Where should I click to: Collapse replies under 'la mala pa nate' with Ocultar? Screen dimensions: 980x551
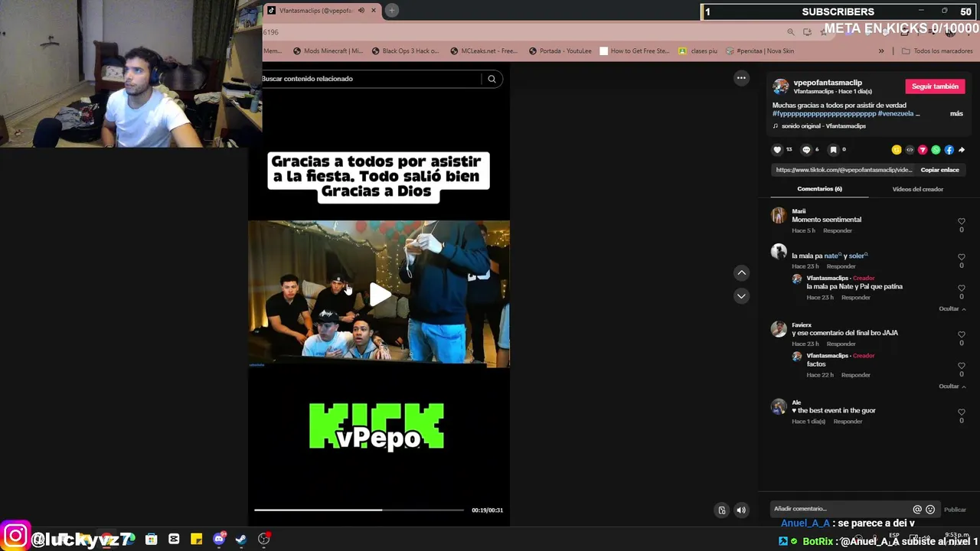(x=952, y=308)
